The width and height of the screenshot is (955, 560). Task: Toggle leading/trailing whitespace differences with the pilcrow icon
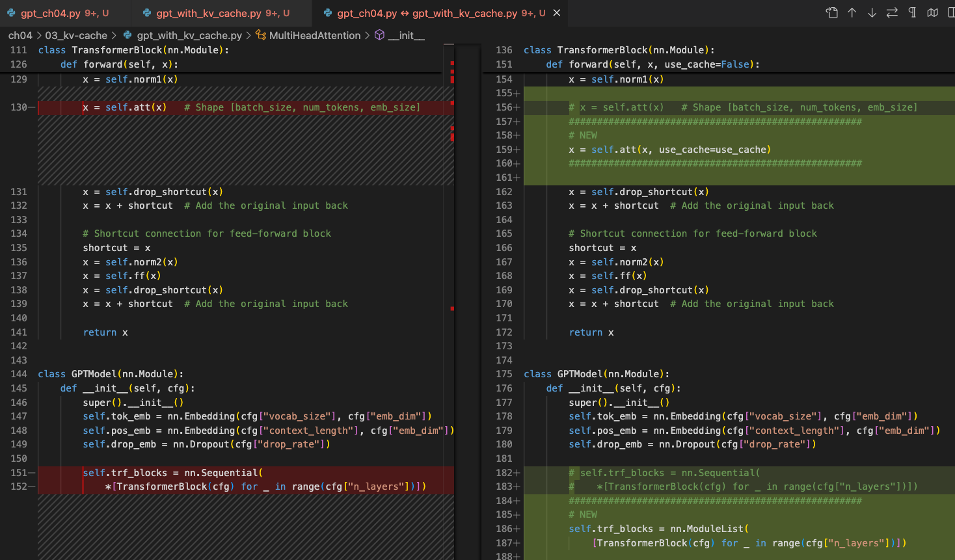coord(912,12)
